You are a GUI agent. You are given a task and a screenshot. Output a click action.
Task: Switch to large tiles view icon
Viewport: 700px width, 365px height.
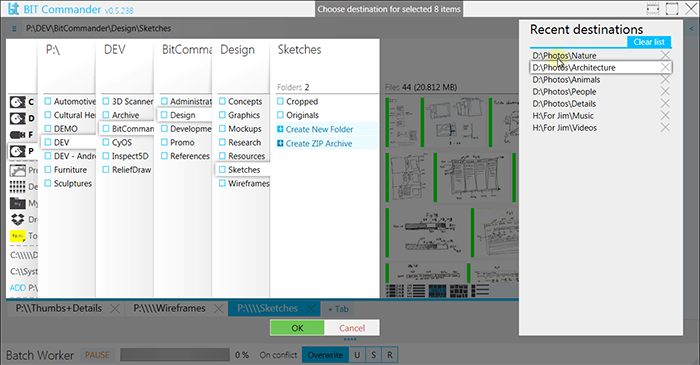pyautogui.click(x=458, y=291)
